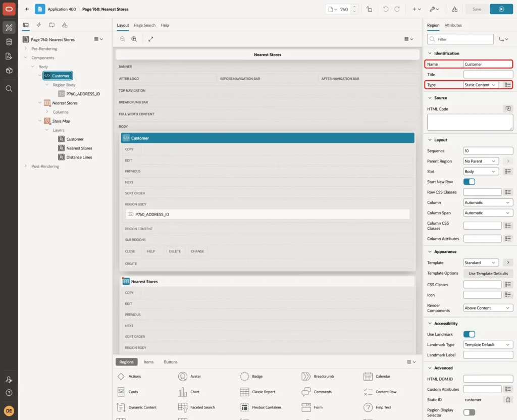Open the help question mark icon in sidebar
This screenshot has height=420, width=517.
[9, 393]
